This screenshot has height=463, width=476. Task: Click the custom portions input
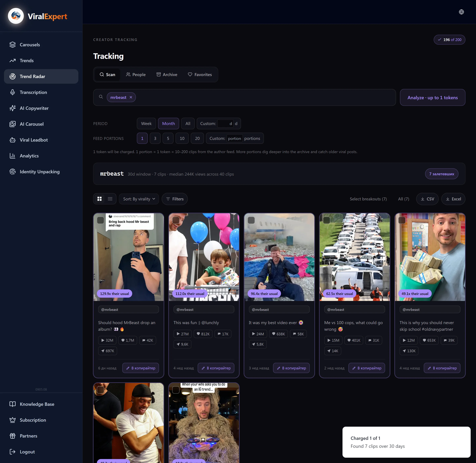[x=234, y=138]
